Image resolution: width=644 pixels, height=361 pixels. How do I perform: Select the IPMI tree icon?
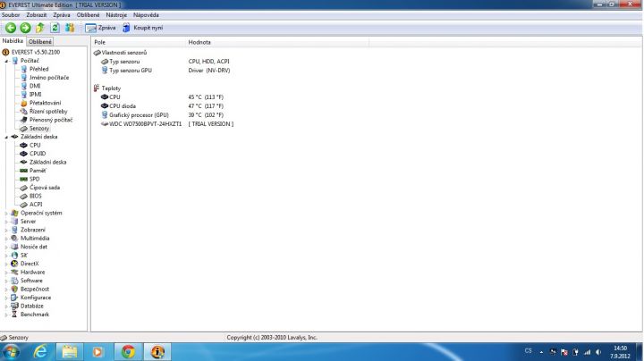24,95
